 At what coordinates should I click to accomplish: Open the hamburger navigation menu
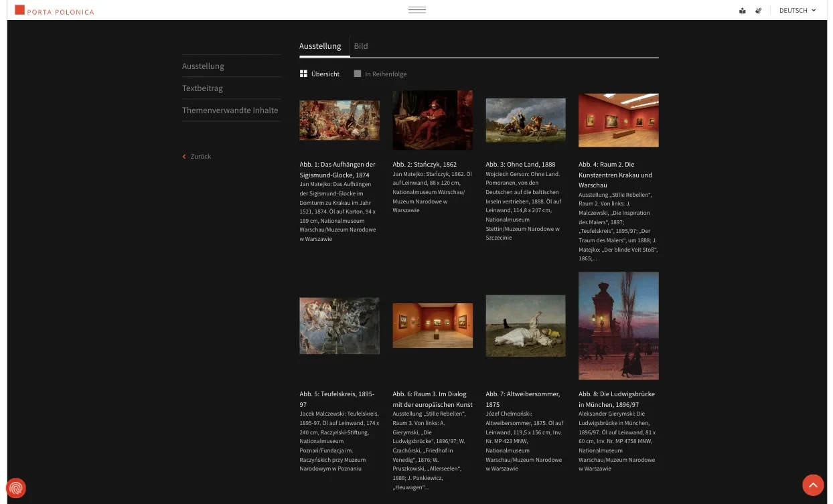coord(416,9)
